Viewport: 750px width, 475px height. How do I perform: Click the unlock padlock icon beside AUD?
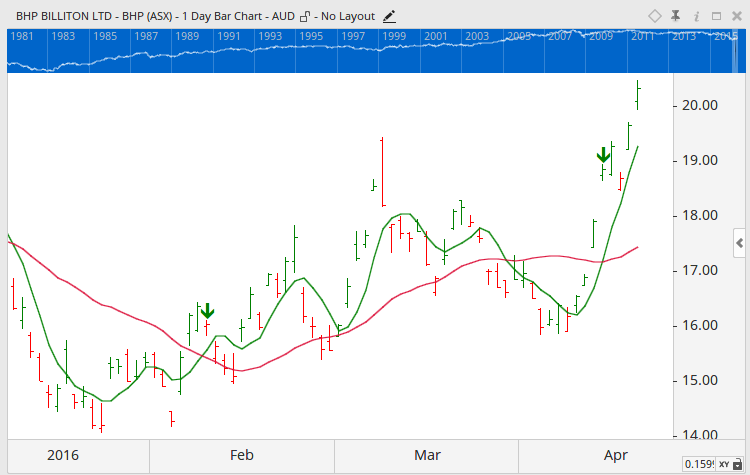305,17
